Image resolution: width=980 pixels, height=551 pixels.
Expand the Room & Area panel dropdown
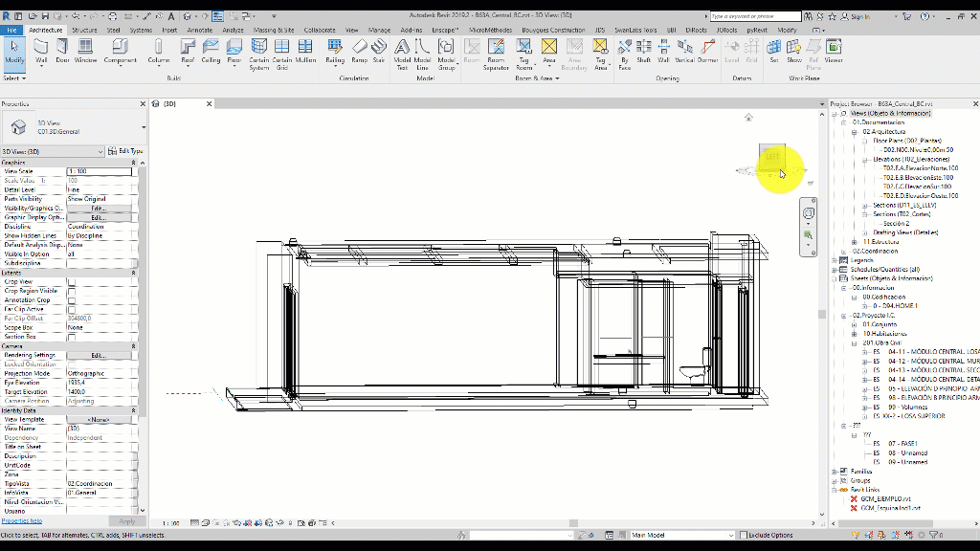tap(536, 78)
